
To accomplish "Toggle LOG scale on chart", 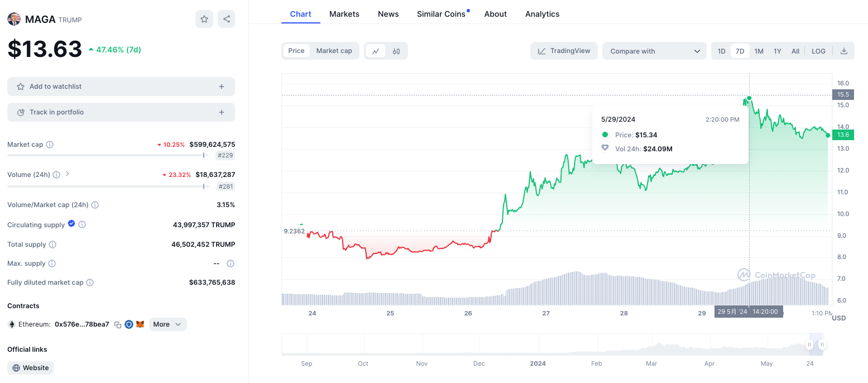I will [818, 51].
